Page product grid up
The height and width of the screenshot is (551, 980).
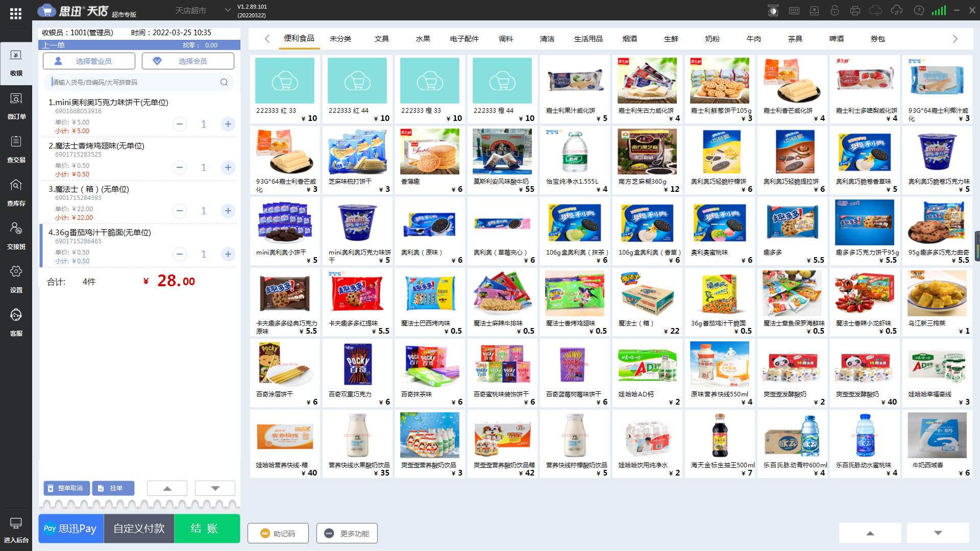pos(870,533)
